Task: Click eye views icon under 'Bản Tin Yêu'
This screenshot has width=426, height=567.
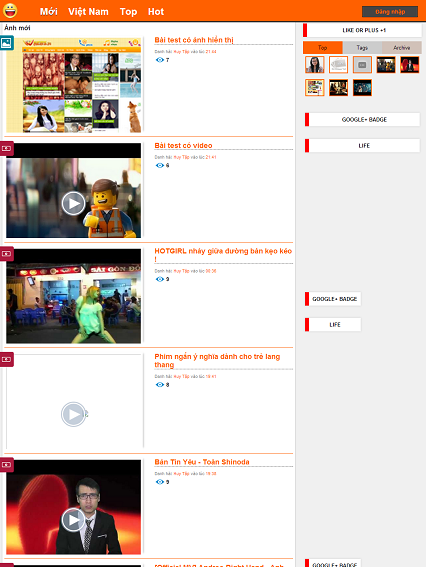Action: point(160,482)
